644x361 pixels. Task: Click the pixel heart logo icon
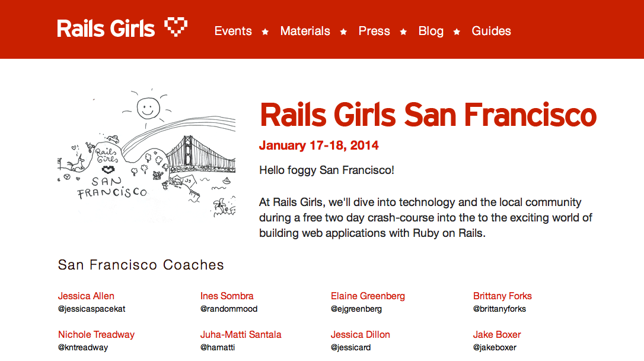point(176,27)
